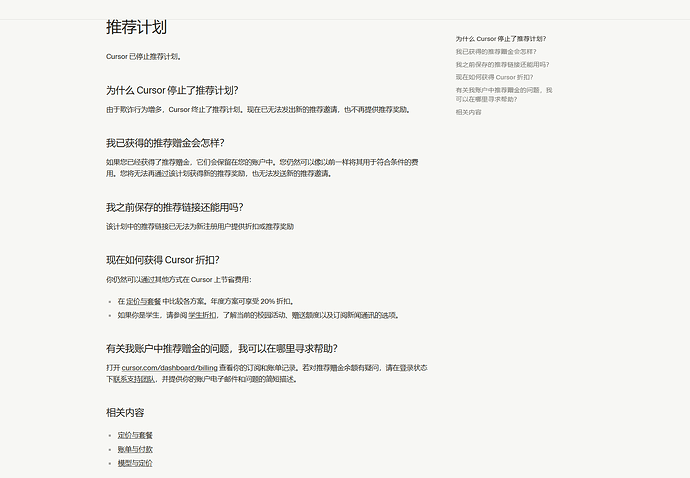Click the text Cursor 已停止推荐计划。

coord(144,56)
